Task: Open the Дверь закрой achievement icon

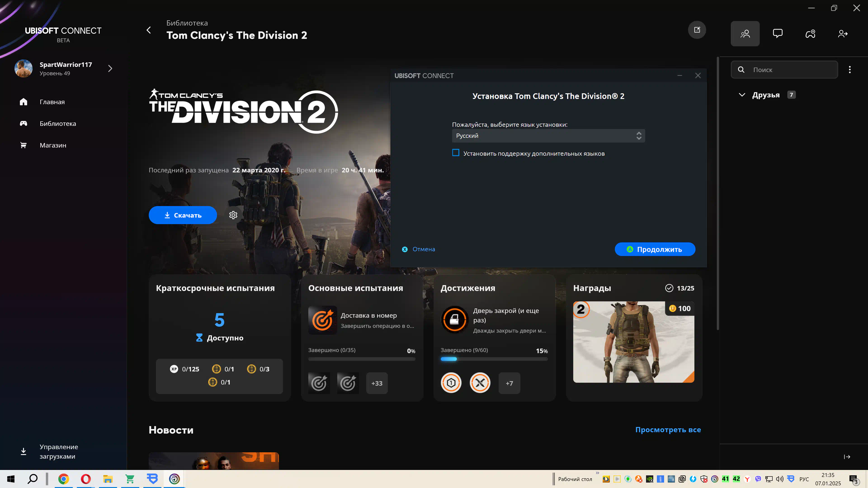Action: point(455,319)
